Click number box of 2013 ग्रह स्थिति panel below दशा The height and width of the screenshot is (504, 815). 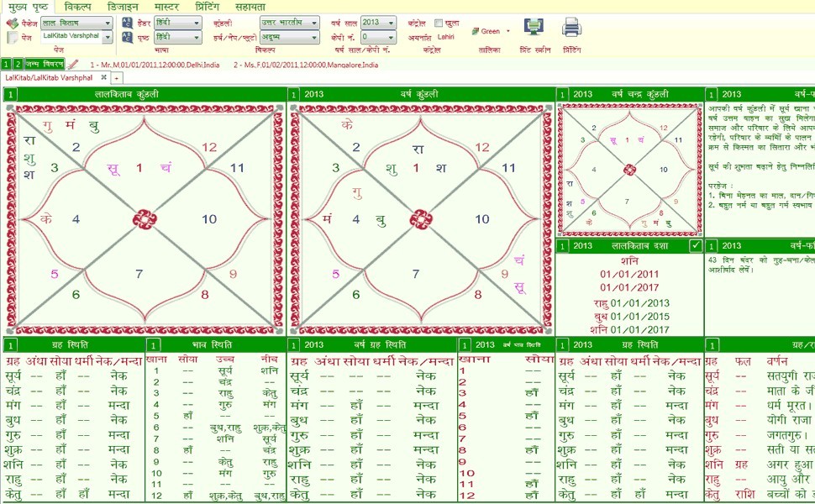562,345
